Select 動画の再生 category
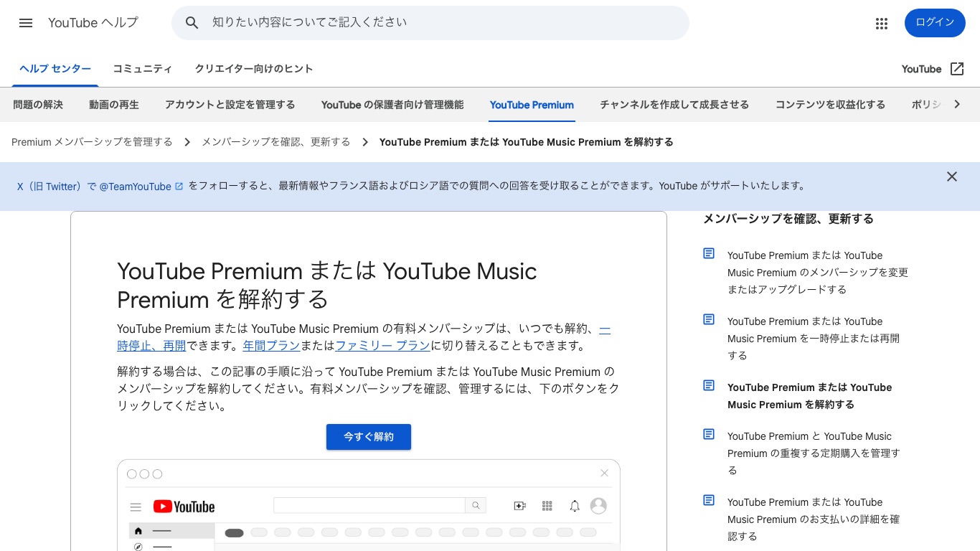 tap(114, 105)
